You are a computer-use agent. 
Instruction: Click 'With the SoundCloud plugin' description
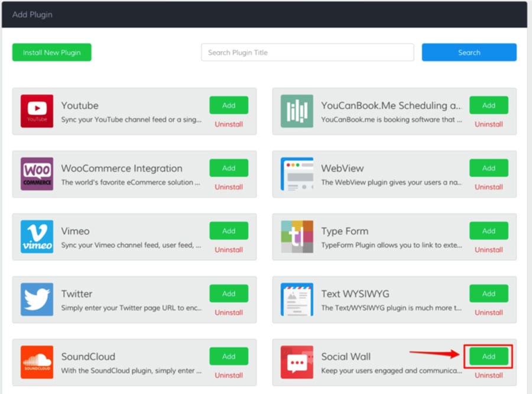click(x=131, y=370)
